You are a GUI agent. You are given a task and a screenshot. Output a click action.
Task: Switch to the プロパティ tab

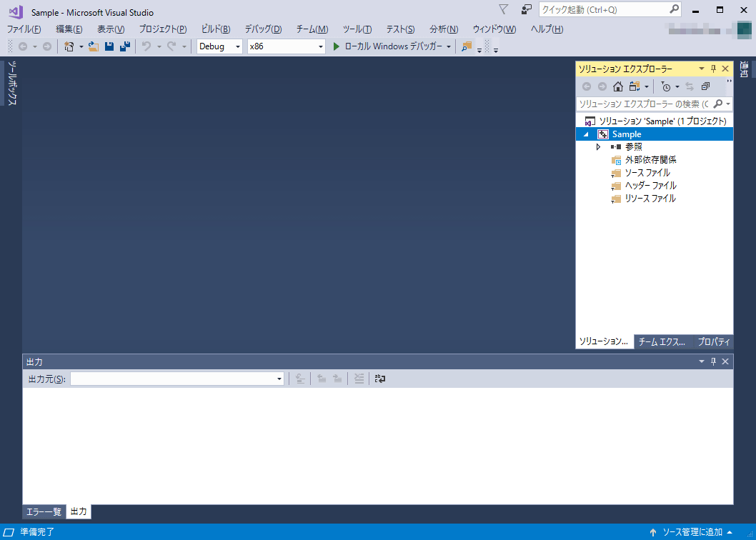point(714,342)
